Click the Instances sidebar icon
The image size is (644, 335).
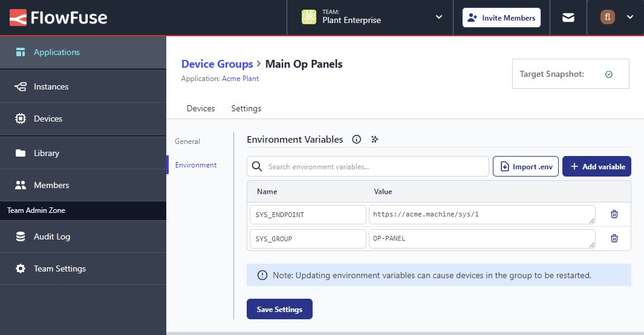pos(21,86)
